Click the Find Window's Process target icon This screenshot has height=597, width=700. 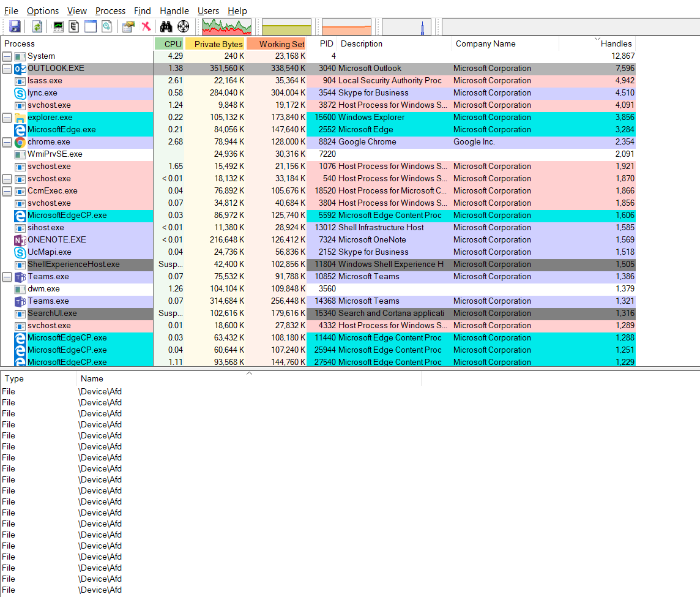click(183, 27)
